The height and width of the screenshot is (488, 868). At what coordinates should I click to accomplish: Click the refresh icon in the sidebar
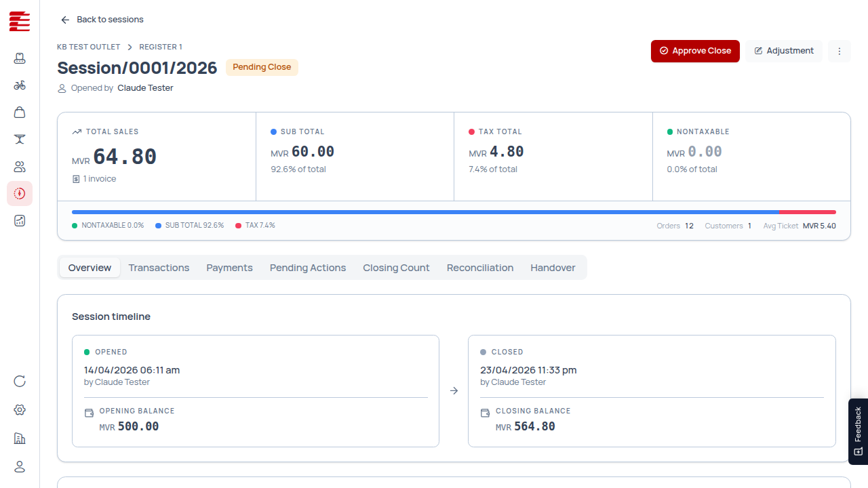[20, 382]
